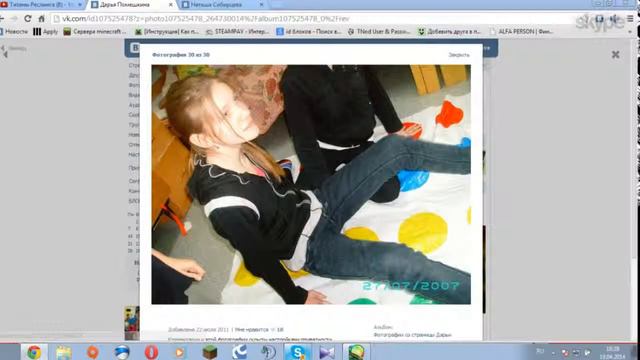Open the Apply bookmark

click(x=45, y=31)
